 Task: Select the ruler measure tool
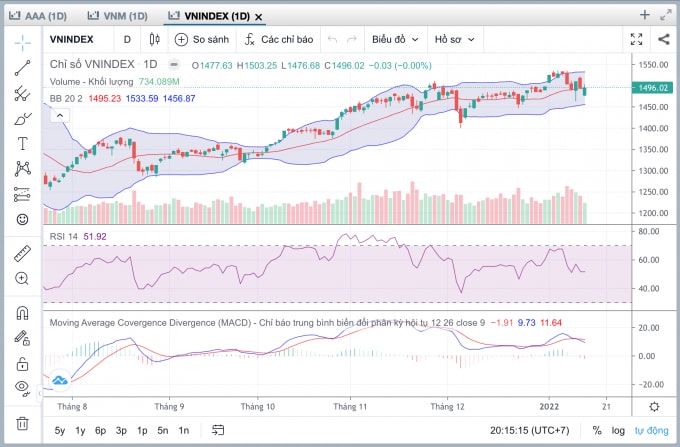coord(23,254)
